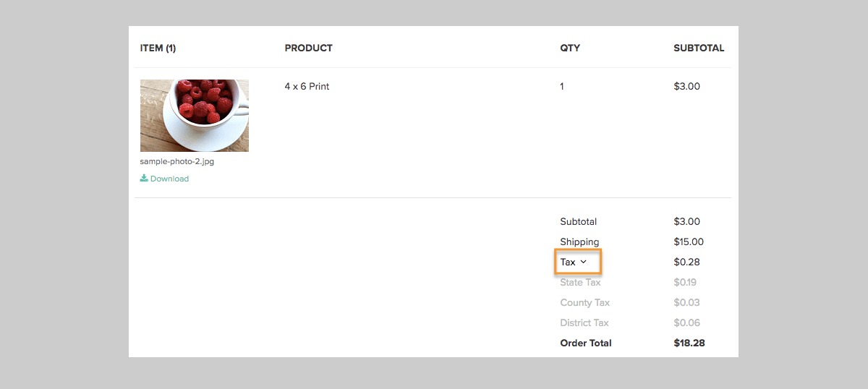Select the 4 x 6 Print product name
Image resolution: width=868 pixels, height=389 pixels.
pos(307,86)
